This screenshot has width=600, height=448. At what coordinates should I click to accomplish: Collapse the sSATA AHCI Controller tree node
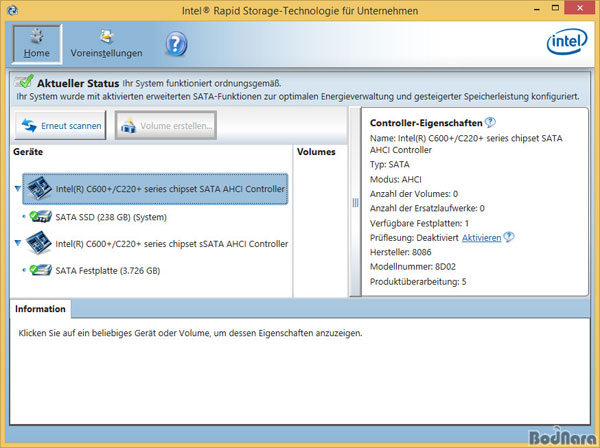[x=18, y=243]
